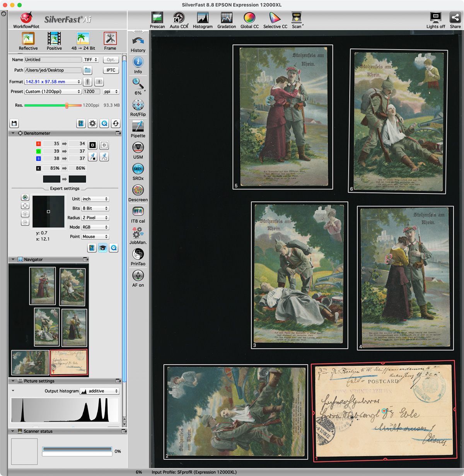Toggle AF on autofocus
Screen dimensions: 464x476
(138, 278)
